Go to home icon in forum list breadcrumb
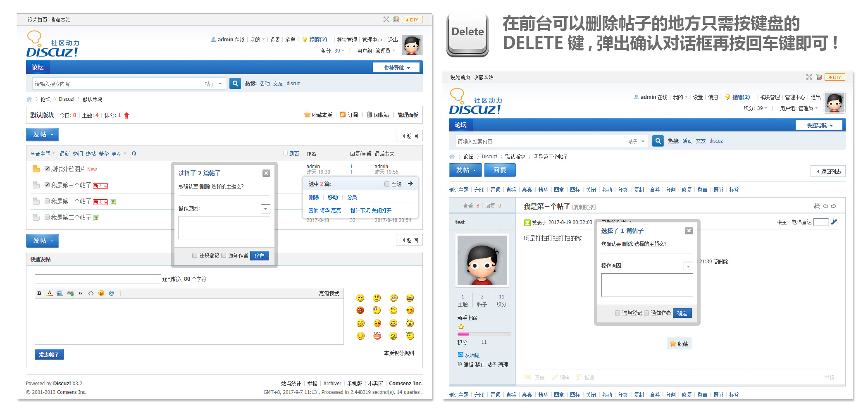868x415 pixels. (29, 99)
